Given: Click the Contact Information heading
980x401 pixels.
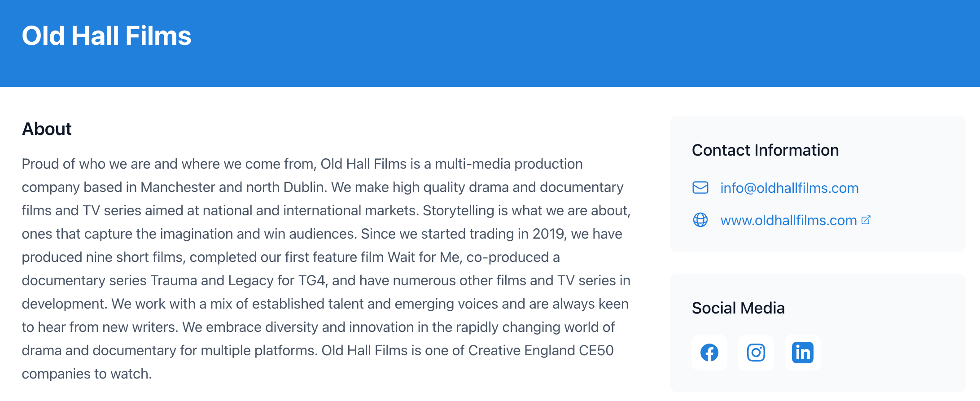Looking at the screenshot, I should [765, 150].
